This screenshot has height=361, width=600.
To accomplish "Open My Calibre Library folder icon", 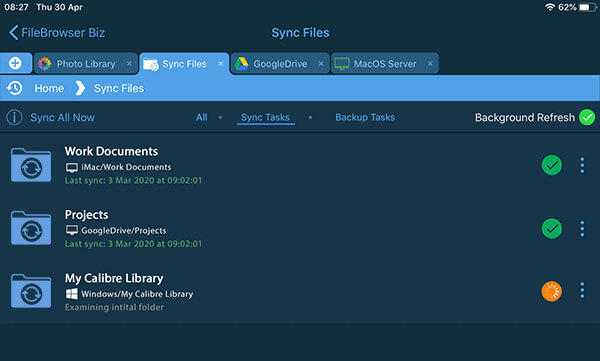I will 31,292.
